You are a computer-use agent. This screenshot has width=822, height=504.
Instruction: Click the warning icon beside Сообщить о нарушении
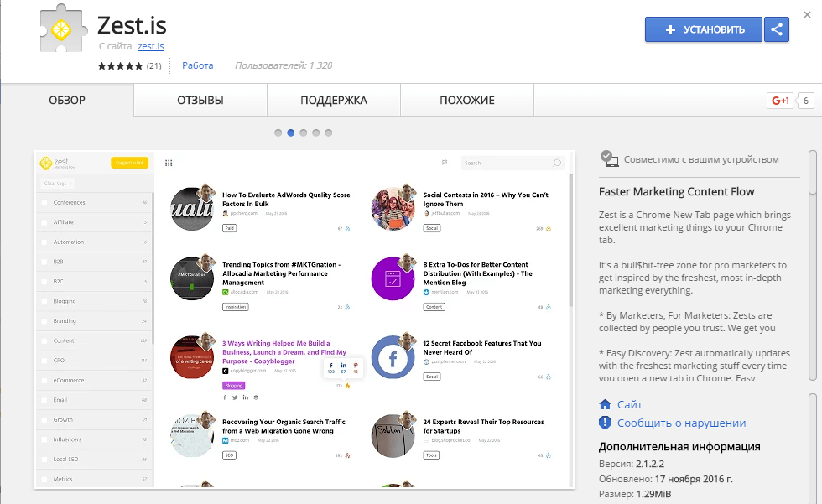tap(606, 423)
